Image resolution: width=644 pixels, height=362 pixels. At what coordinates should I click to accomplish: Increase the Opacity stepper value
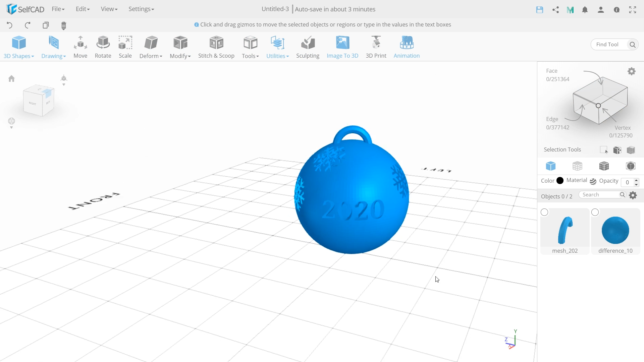pyautogui.click(x=636, y=180)
